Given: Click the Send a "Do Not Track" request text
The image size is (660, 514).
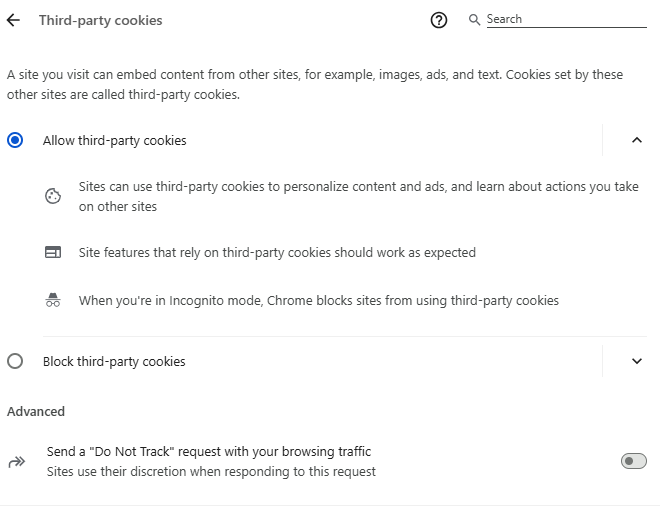Looking at the screenshot, I should pos(209,452).
